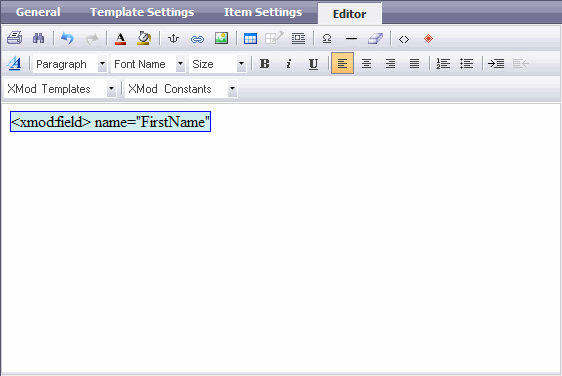The width and height of the screenshot is (562, 376).
Task: Decrease indent
Action: (x=521, y=64)
